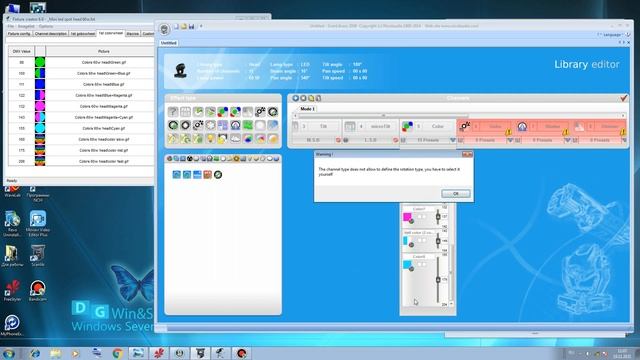Switch to the Untitled document tab
Viewport: 640px width, 360px height.
click(169, 43)
